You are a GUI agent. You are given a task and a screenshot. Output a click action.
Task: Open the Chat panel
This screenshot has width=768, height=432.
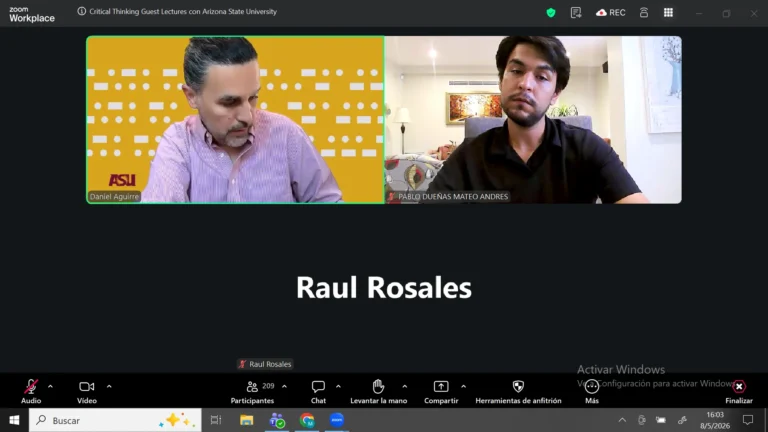(x=318, y=392)
